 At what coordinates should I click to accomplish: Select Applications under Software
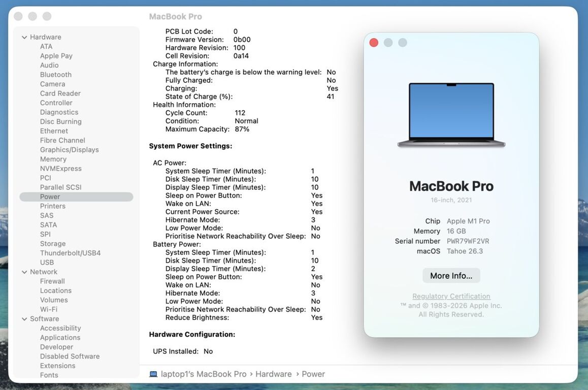60,338
